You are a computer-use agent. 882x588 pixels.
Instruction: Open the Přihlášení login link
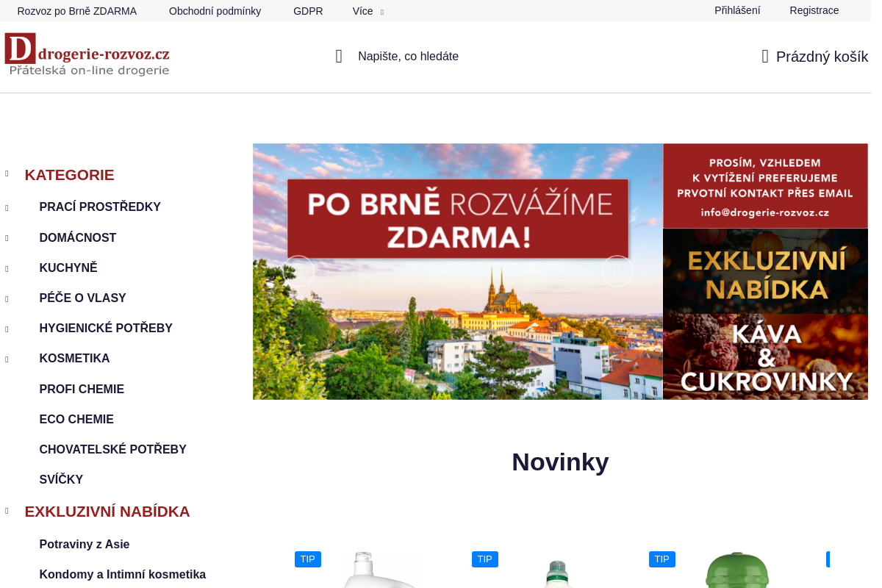736,10
